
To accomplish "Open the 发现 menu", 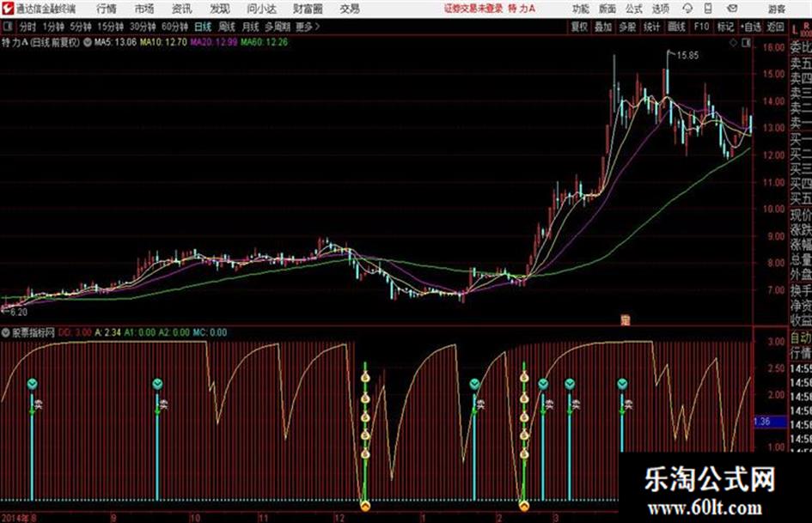I will (220, 9).
